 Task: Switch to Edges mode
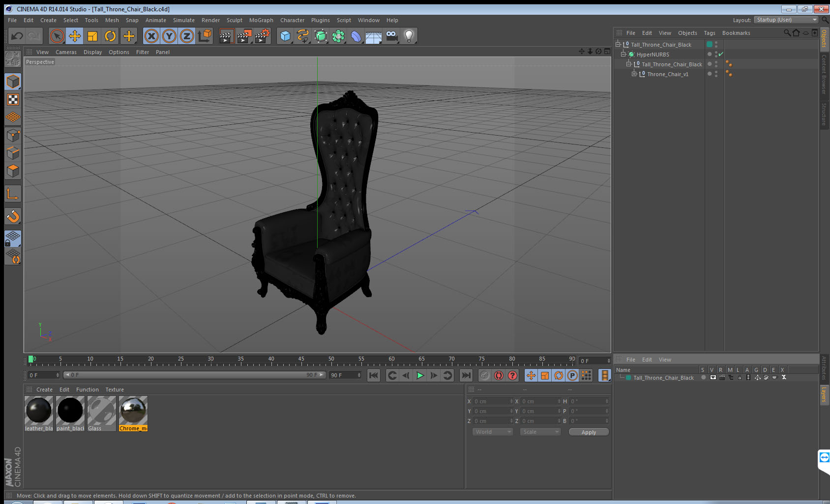(x=13, y=153)
